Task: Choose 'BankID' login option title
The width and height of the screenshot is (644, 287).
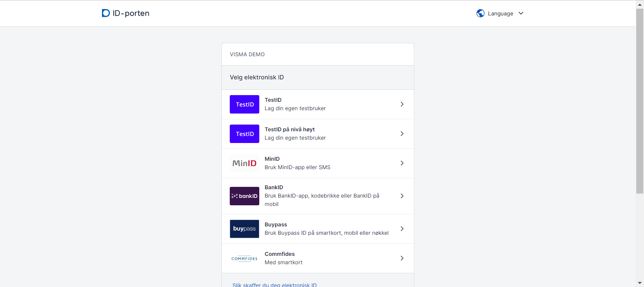Action: (274, 187)
